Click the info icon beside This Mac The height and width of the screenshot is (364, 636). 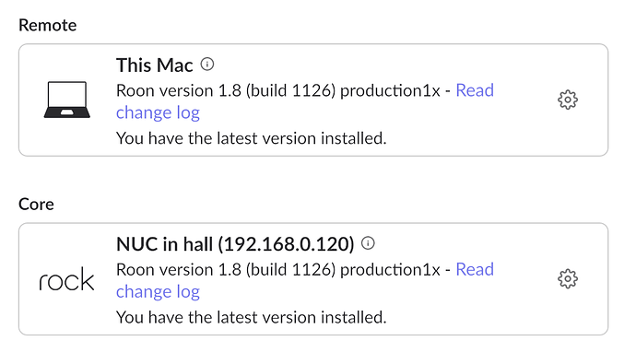coord(207,64)
